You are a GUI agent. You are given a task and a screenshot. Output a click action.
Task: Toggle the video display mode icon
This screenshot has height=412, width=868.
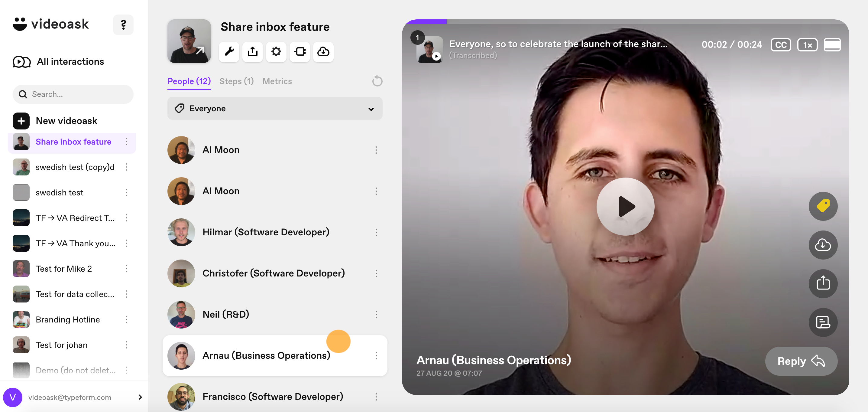coord(832,44)
